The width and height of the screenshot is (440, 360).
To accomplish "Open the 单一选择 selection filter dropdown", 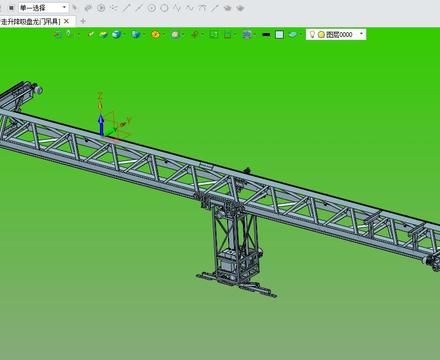I will (43, 8).
